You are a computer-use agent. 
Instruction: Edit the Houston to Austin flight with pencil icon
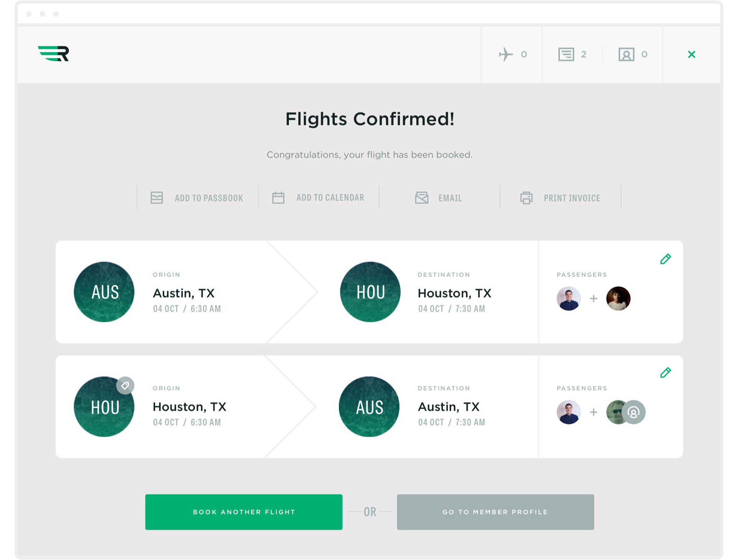click(x=665, y=373)
